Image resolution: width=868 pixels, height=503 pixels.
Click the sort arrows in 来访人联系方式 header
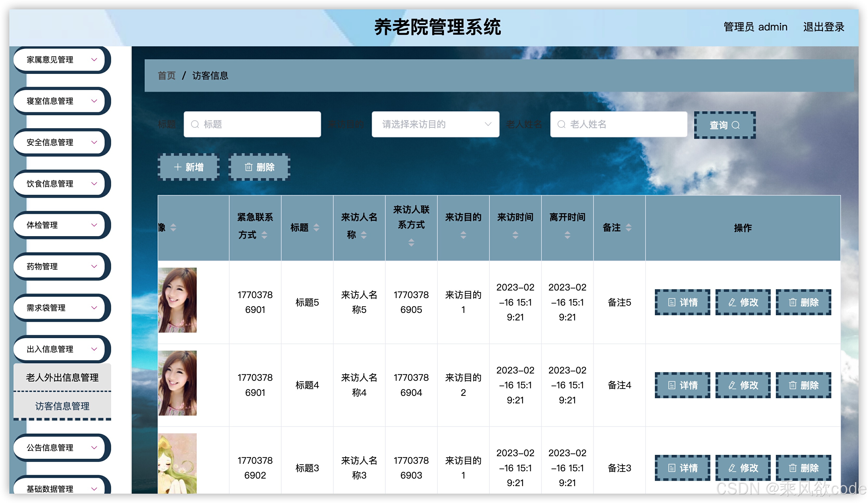pos(411,243)
